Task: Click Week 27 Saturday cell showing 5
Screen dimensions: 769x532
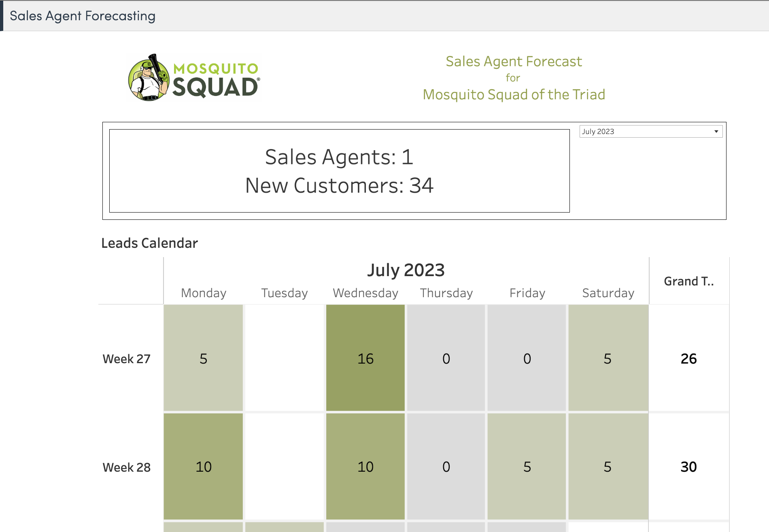Action: tap(608, 358)
